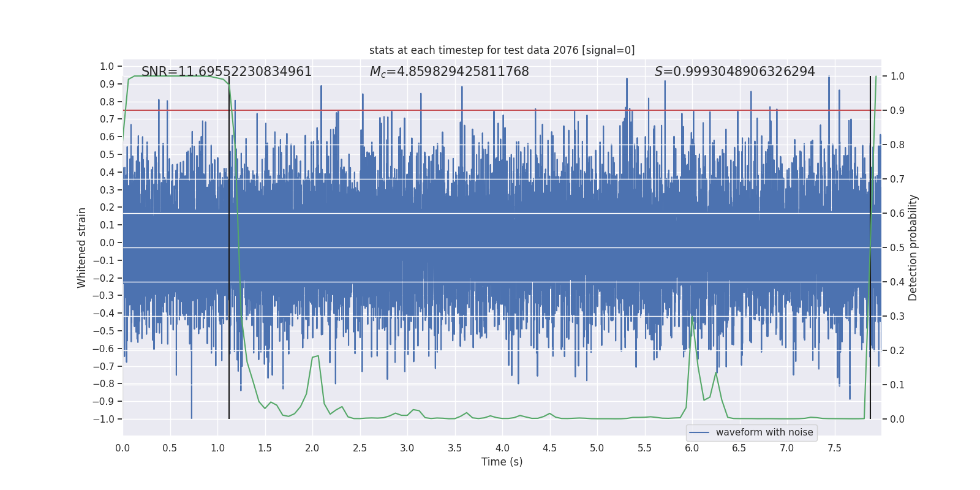Click the green probability peak near 2.0 seconds
The width and height of the screenshot is (980, 490).
(317, 356)
